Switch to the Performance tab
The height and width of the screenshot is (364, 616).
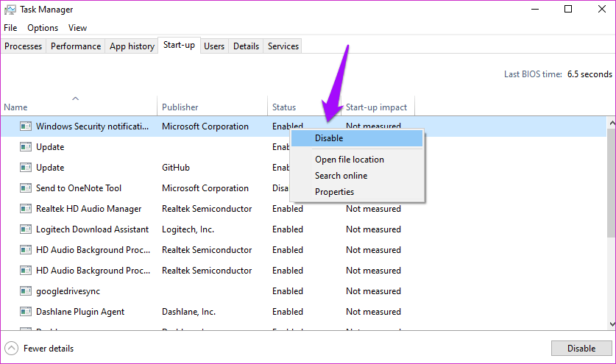[75, 46]
